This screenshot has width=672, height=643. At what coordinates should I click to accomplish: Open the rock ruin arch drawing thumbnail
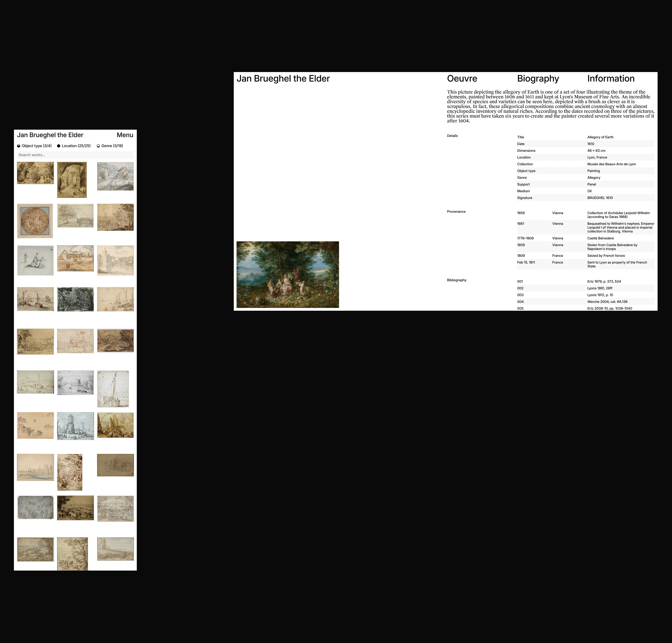coord(72,180)
